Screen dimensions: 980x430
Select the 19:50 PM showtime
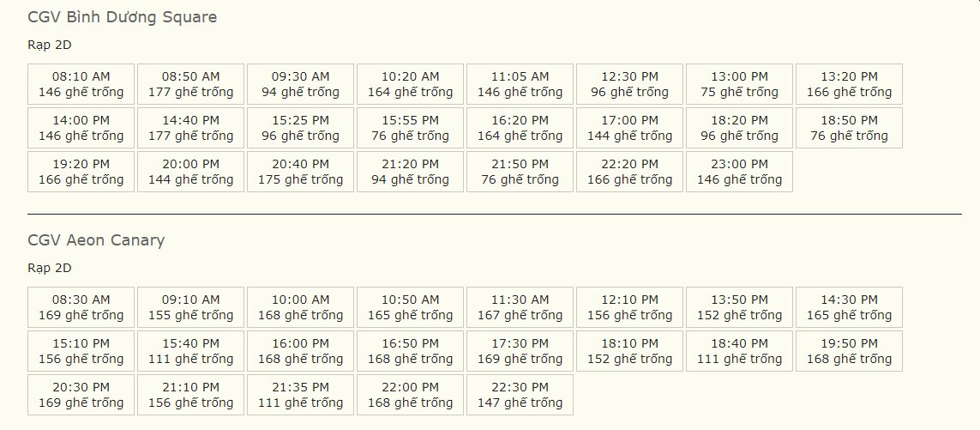pos(849,351)
